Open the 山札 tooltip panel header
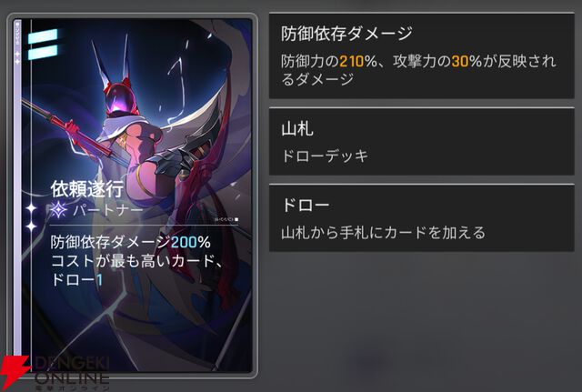This screenshot has height=392, width=582. click(x=297, y=129)
